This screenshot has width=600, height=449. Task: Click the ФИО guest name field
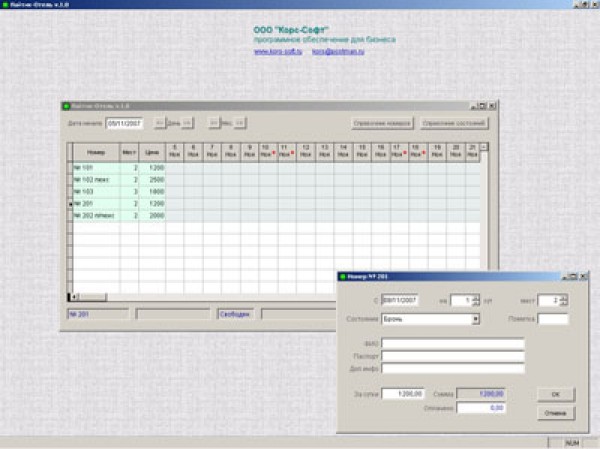[x=453, y=343]
